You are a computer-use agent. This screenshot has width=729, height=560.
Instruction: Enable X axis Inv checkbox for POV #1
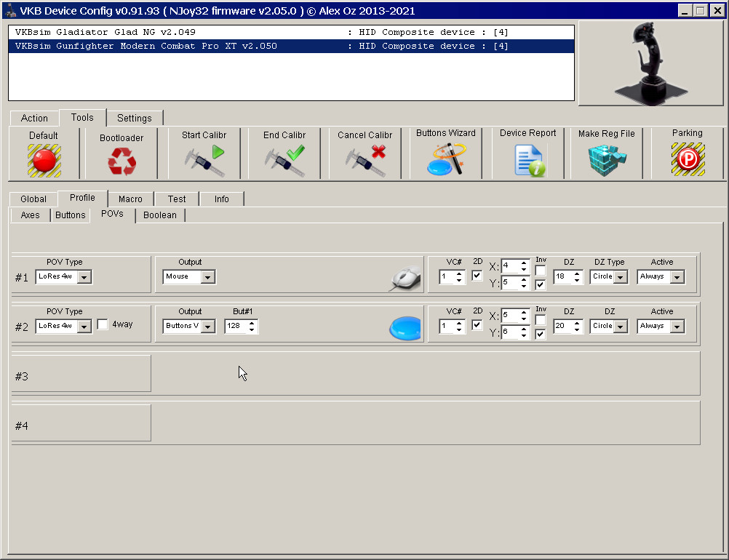click(541, 271)
